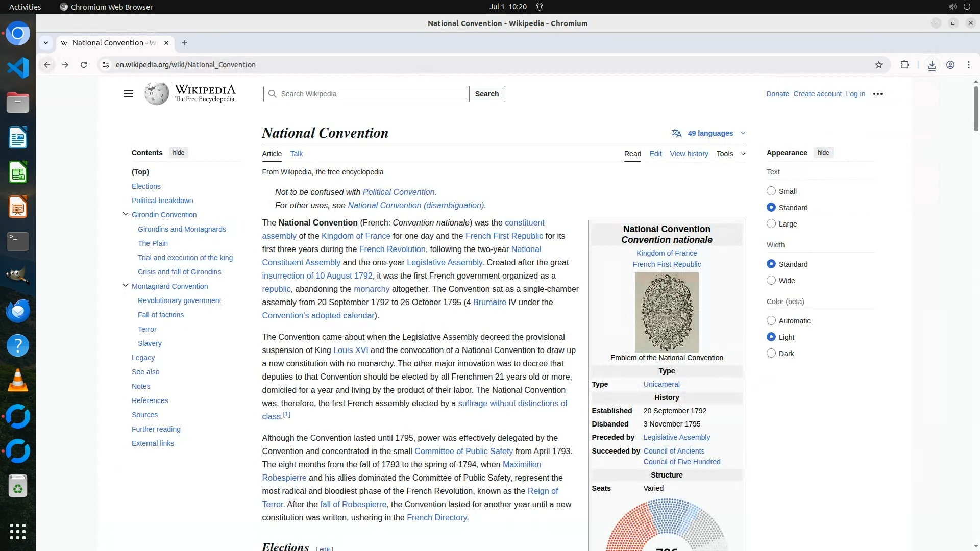The width and height of the screenshot is (980, 551).
Task: Select Wide width option
Action: (x=771, y=281)
